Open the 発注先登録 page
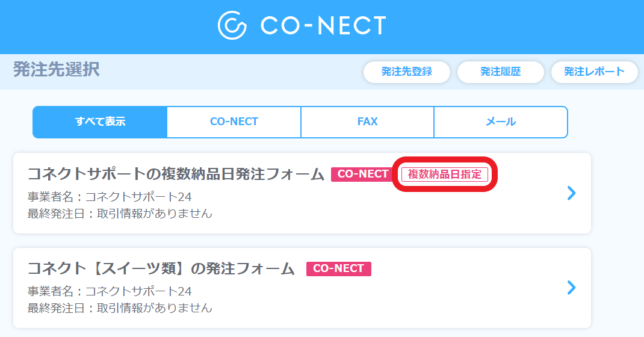 point(407,72)
